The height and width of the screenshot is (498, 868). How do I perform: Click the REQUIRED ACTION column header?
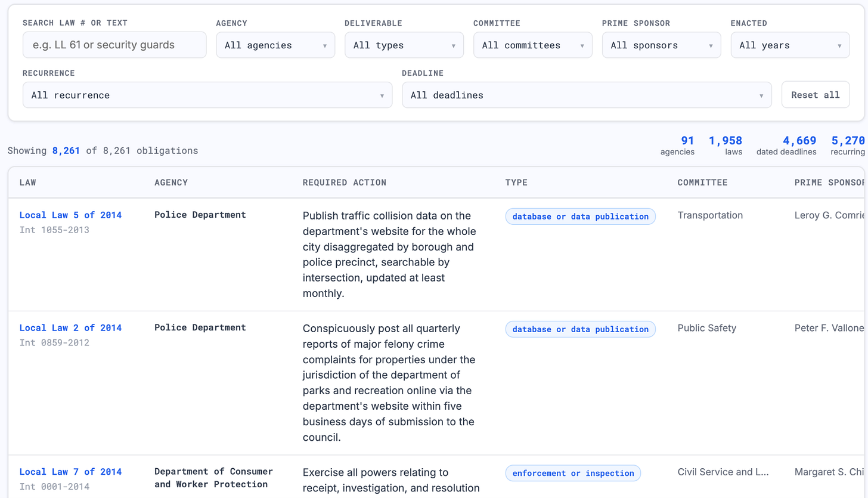pos(345,182)
